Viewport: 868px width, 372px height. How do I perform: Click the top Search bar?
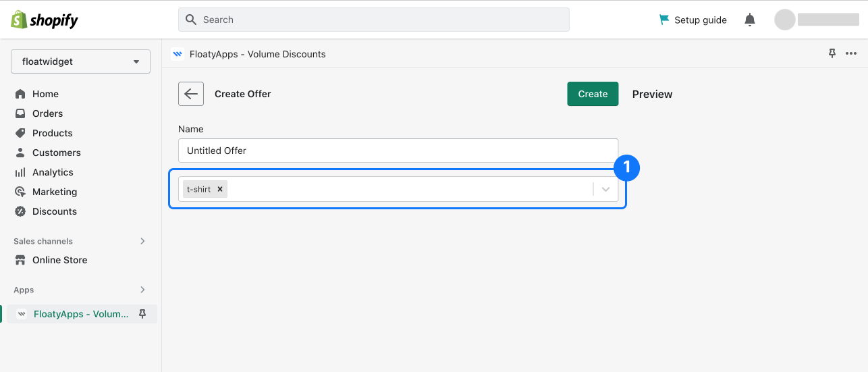[x=374, y=20]
